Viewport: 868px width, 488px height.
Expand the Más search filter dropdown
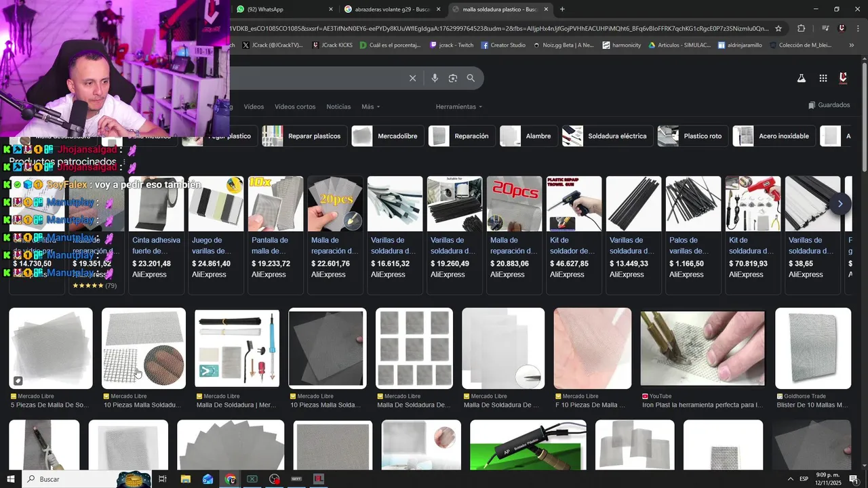(370, 106)
